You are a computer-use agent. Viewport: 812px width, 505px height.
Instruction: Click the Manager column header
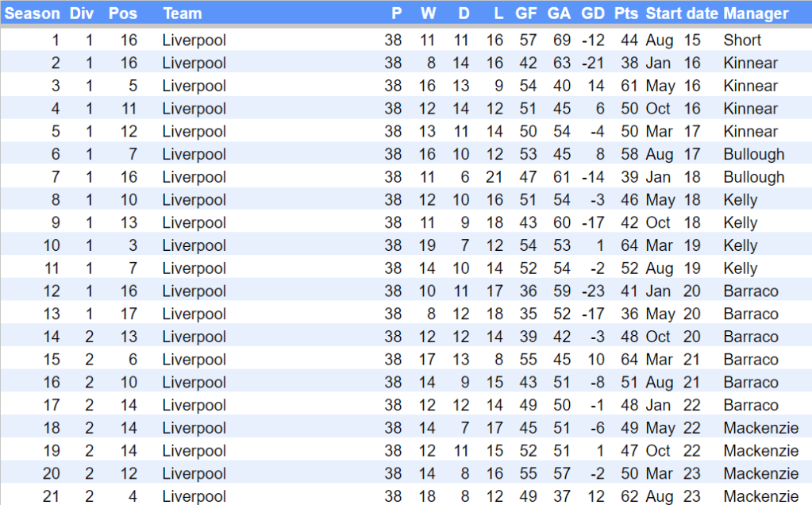(756, 13)
